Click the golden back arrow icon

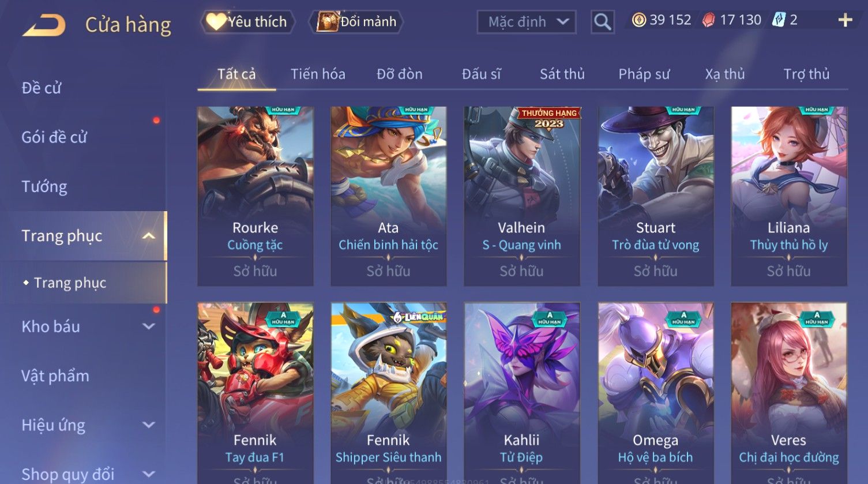pyautogui.click(x=44, y=25)
